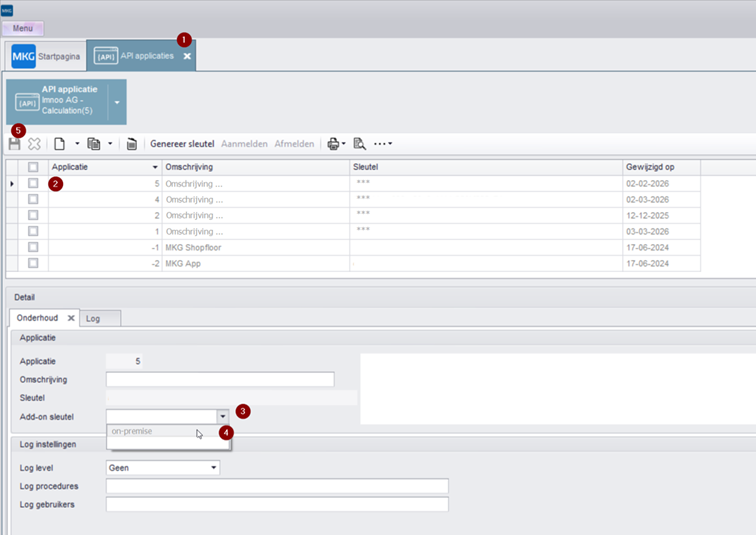
Task: Open the Menu button
Action: 22,28
